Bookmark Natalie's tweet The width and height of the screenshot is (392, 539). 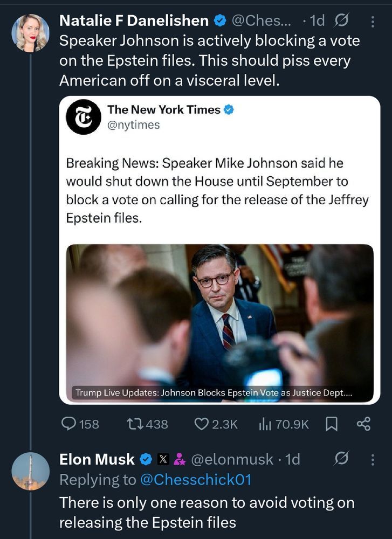point(331,424)
